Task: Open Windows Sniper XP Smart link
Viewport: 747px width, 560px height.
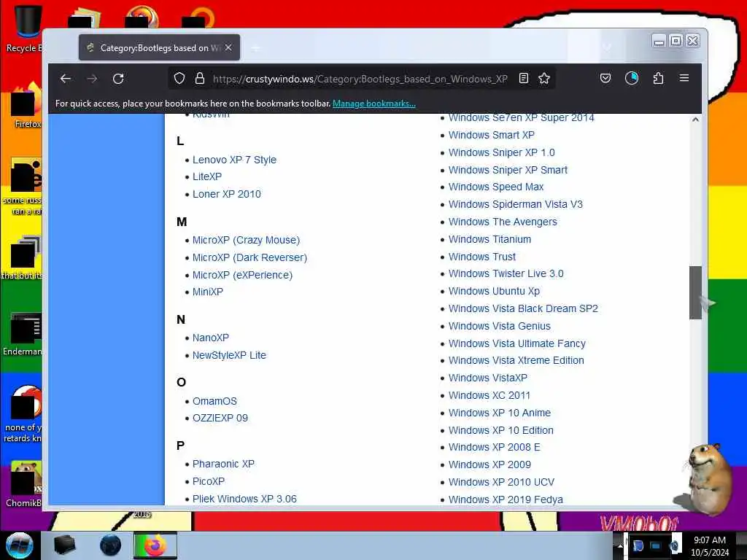Action: point(508,170)
